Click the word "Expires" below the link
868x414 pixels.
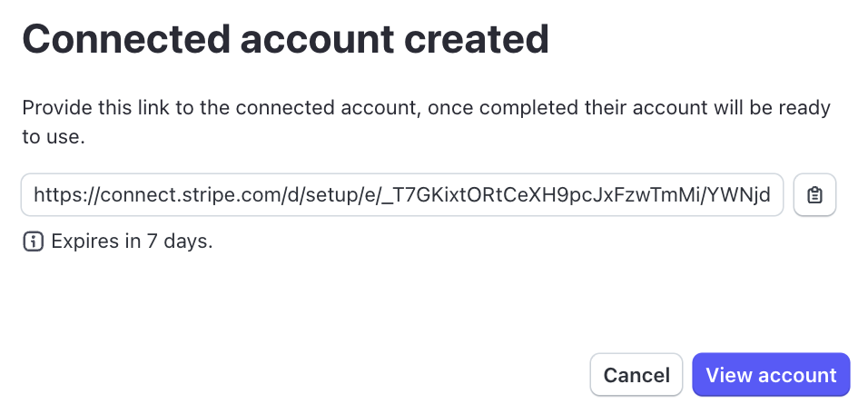coord(84,241)
